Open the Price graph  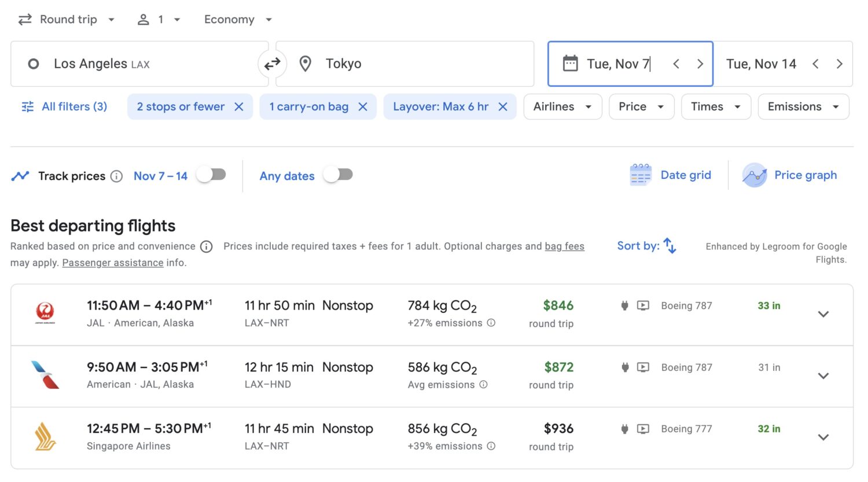[x=790, y=175]
